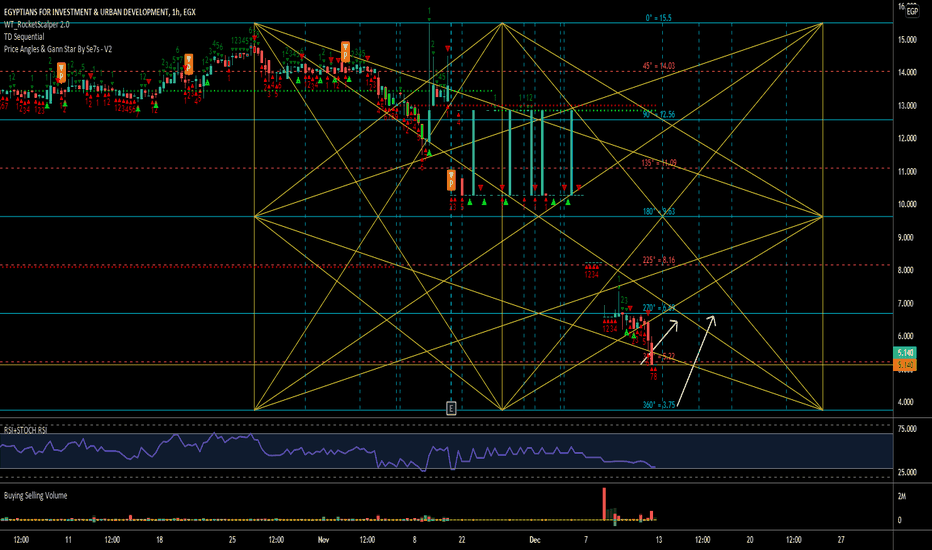Viewport: 932px width, 550px height.
Task: Click the orange P signal flag near 11 on the time axis
Action: [x=61, y=72]
